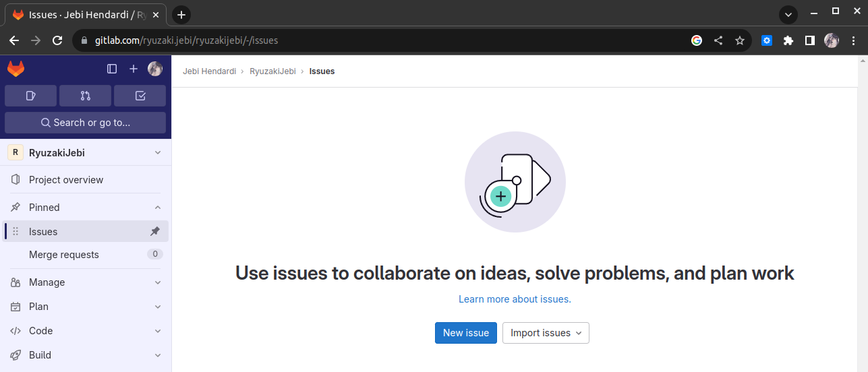Select Merge requests in sidebar
The image size is (868, 372).
click(64, 255)
